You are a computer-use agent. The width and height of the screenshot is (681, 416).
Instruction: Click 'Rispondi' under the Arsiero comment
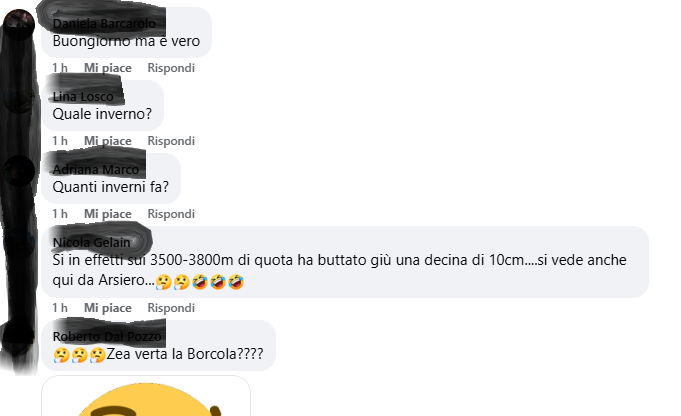(x=171, y=307)
